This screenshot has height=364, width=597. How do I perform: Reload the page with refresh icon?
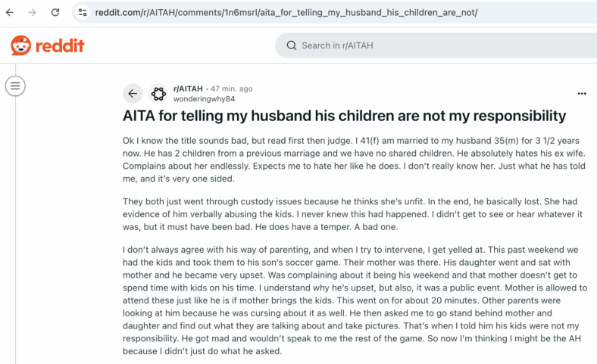point(55,13)
